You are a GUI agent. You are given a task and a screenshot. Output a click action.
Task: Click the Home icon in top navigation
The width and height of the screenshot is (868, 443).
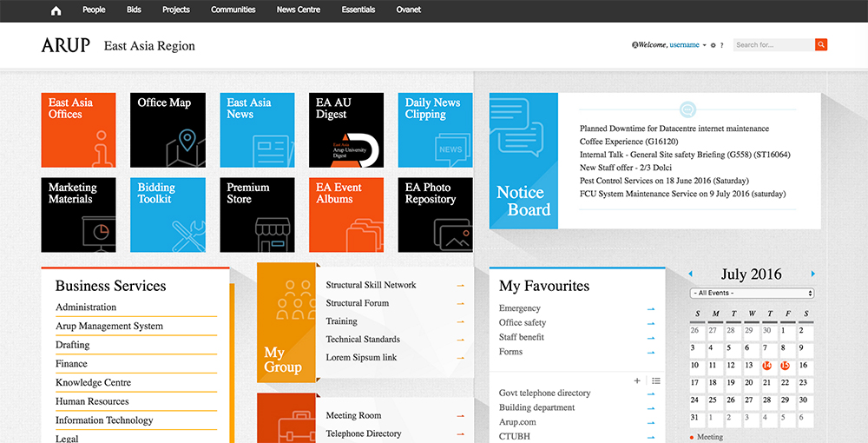(x=56, y=10)
